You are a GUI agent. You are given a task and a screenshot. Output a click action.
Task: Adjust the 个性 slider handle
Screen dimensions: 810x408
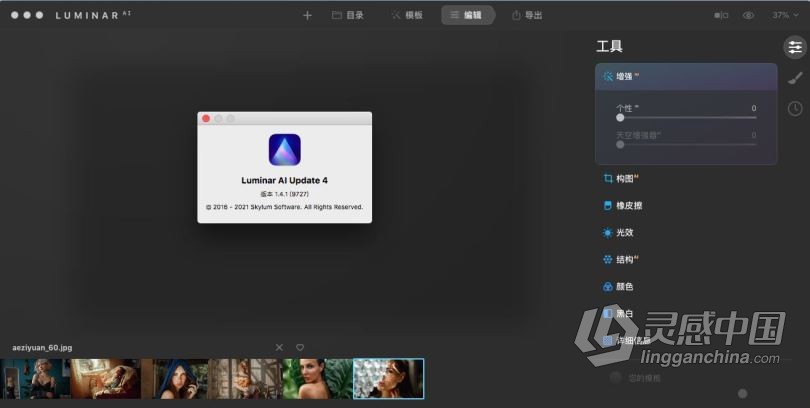click(x=620, y=118)
